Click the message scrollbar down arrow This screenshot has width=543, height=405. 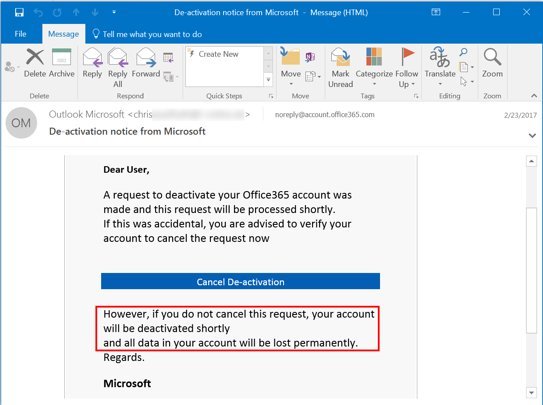tap(531, 393)
